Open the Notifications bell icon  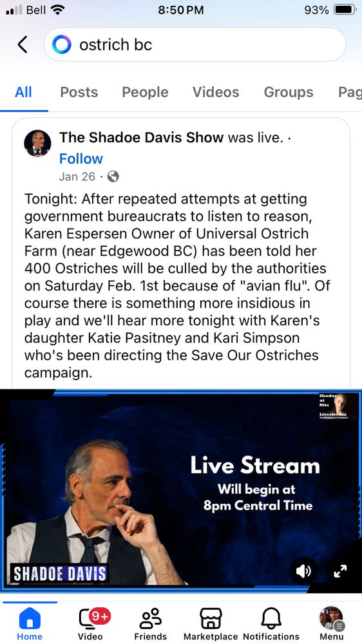click(x=271, y=618)
